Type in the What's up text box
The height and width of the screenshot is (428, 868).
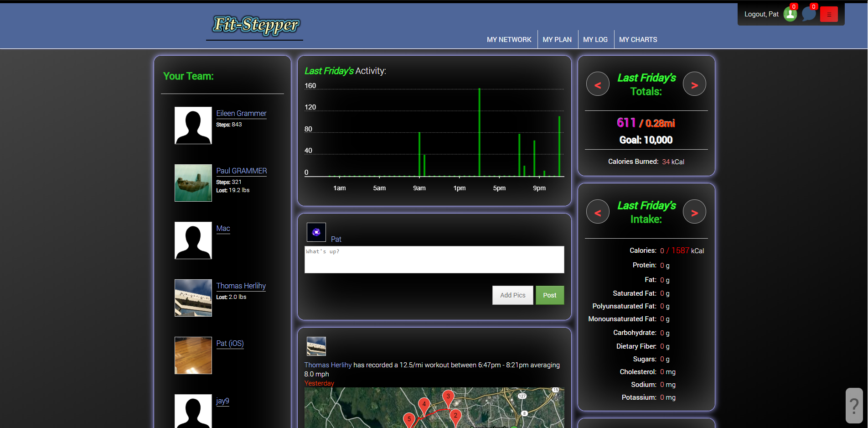(434, 260)
